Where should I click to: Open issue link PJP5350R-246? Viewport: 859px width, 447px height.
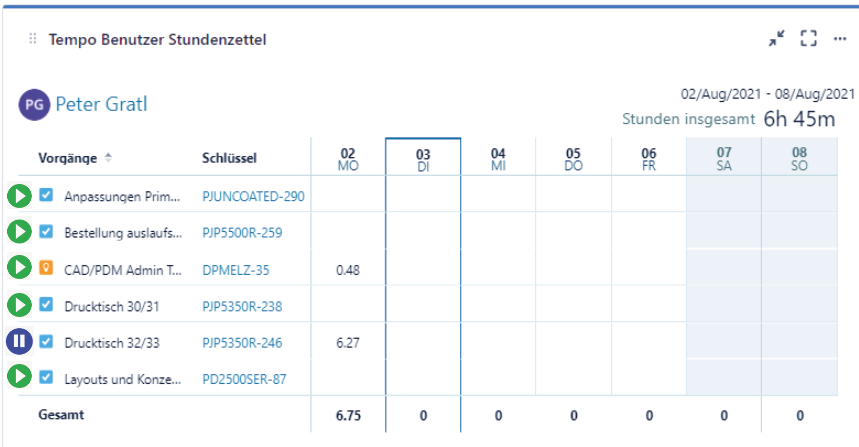click(x=242, y=343)
